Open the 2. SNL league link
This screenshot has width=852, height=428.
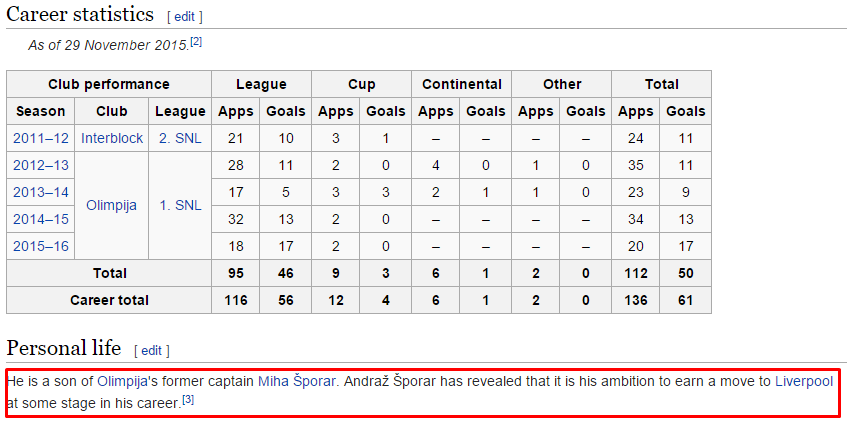[x=180, y=138]
